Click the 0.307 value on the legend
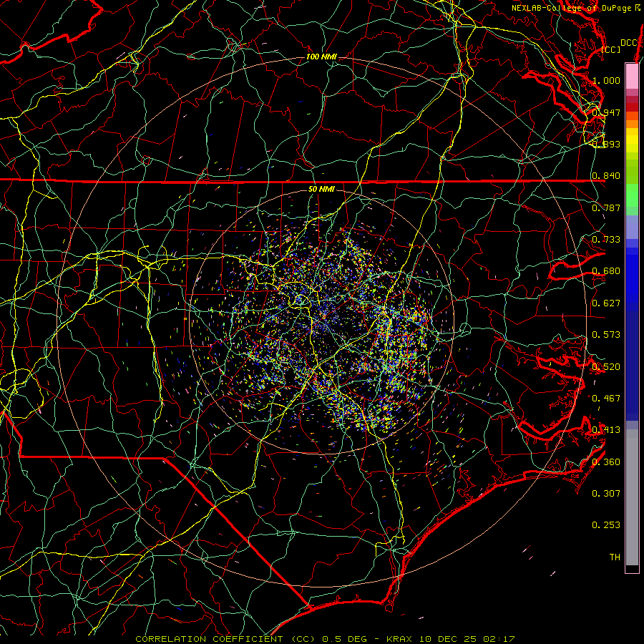The width and height of the screenshot is (644, 644). [606, 494]
